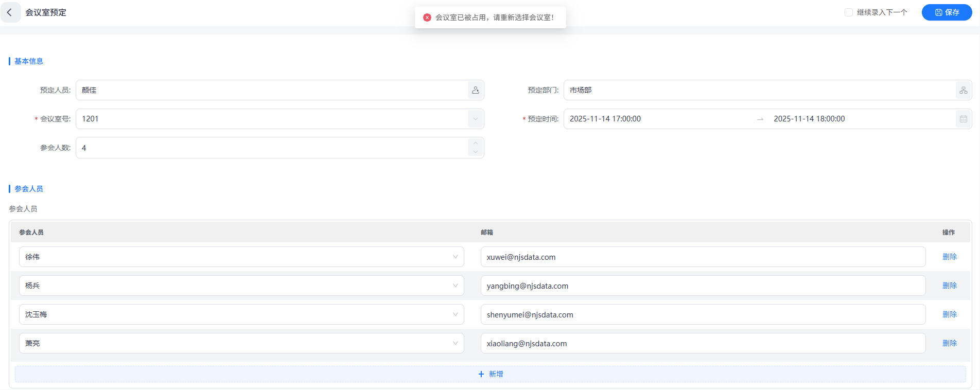Open the calendar icon in 预定时间

point(963,119)
